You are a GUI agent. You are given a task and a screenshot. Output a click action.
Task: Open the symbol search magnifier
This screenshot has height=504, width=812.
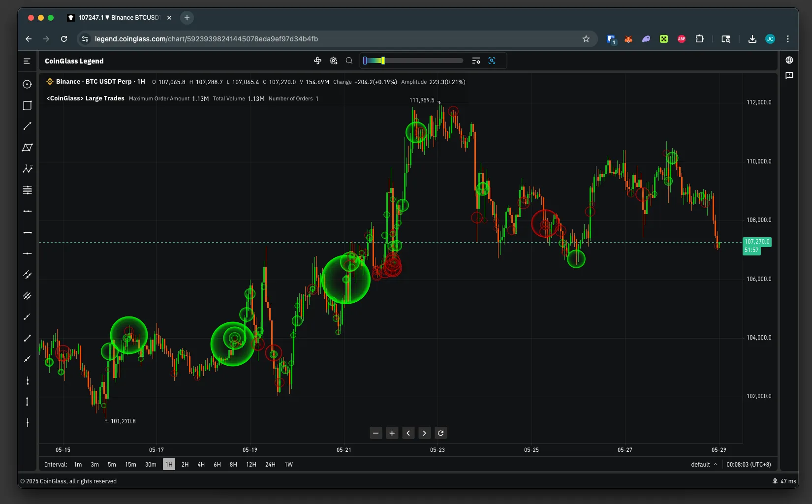point(349,61)
